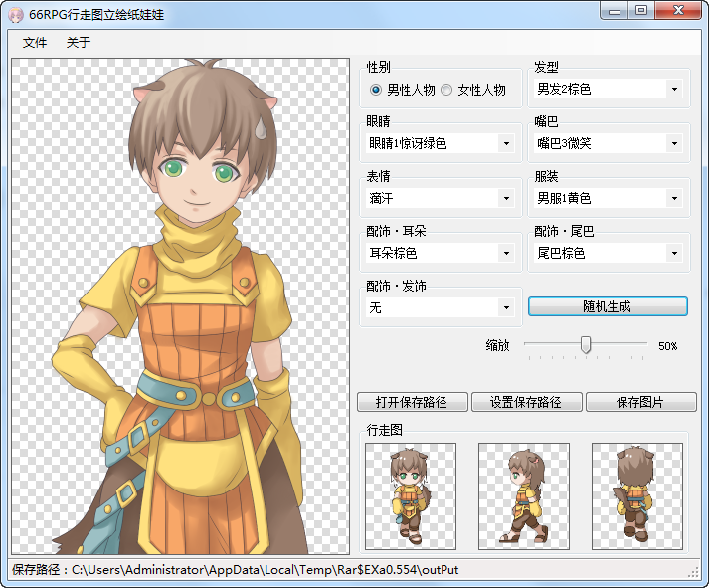Image resolution: width=709 pixels, height=588 pixels.
Task: Close the 66RPG window
Action: coord(679,11)
